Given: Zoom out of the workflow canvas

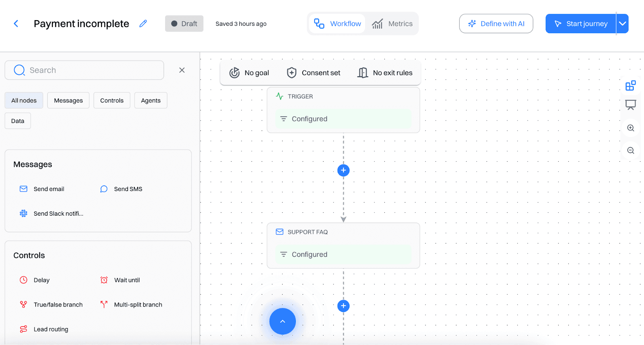Looking at the screenshot, I should click(x=630, y=151).
